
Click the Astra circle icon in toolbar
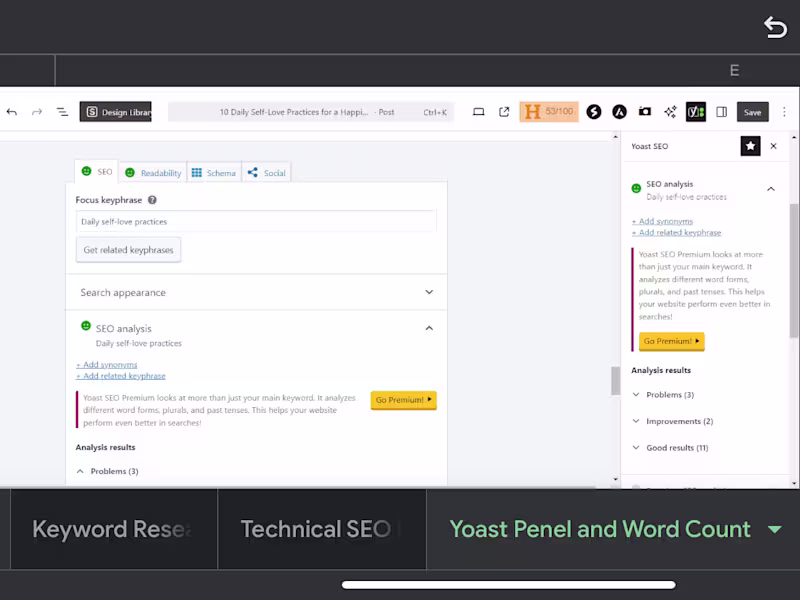[x=619, y=112]
